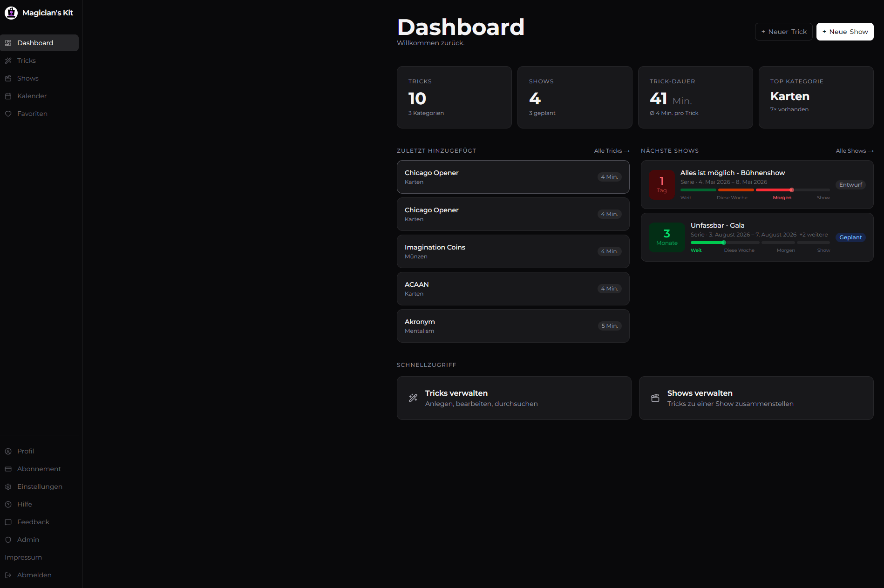The width and height of the screenshot is (884, 588).
Task: Open Alles ist möglich - Bühnenshow card
Action: click(x=757, y=185)
